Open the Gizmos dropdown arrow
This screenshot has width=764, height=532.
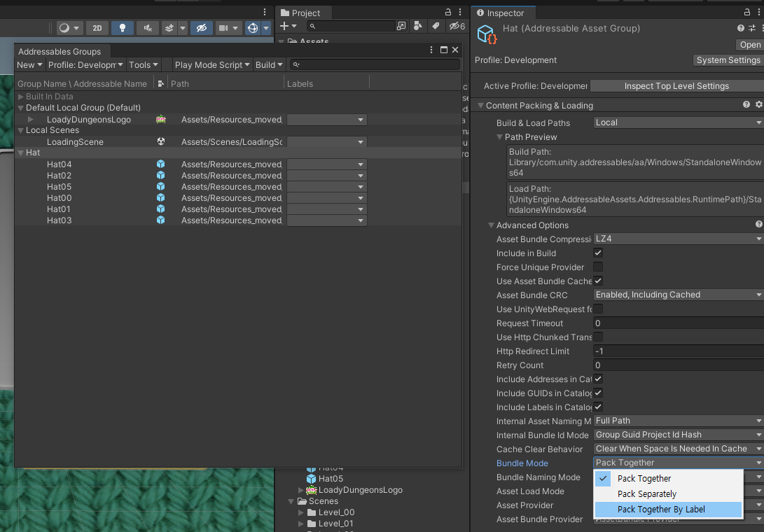click(x=266, y=28)
